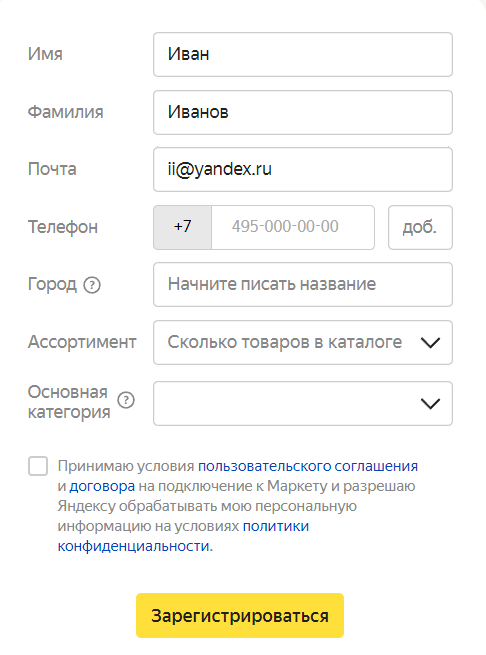Click the +7 country code prefix
Image resolution: width=486 pixels, height=655 pixels.
[183, 227]
